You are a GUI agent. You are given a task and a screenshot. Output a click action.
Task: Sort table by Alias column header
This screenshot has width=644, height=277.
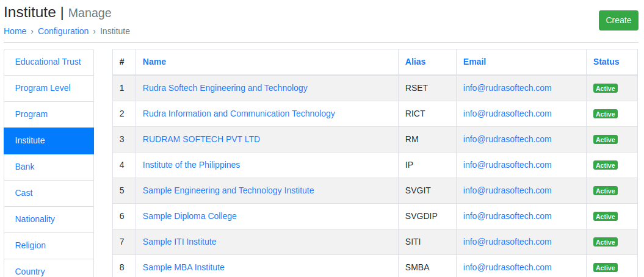415,62
